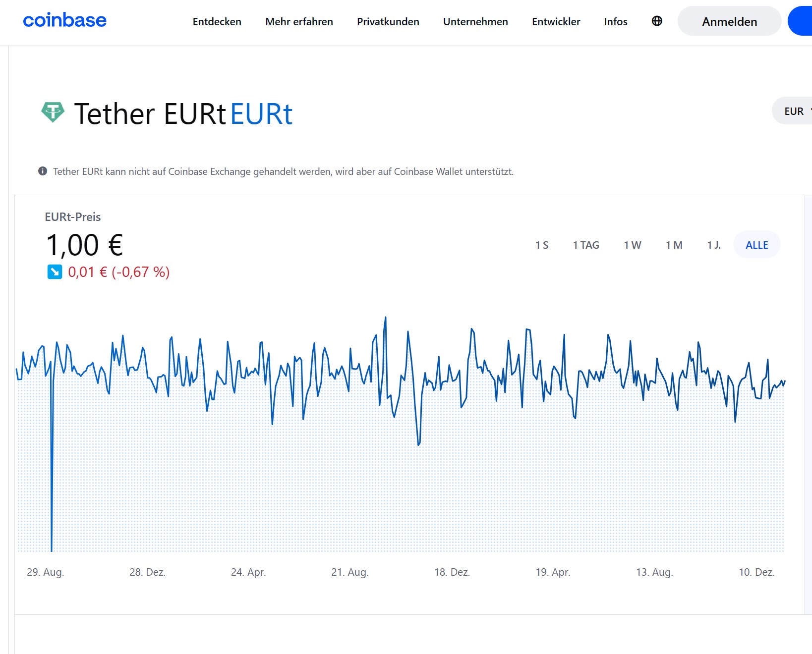Open the globe language selector

pos(657,21)
